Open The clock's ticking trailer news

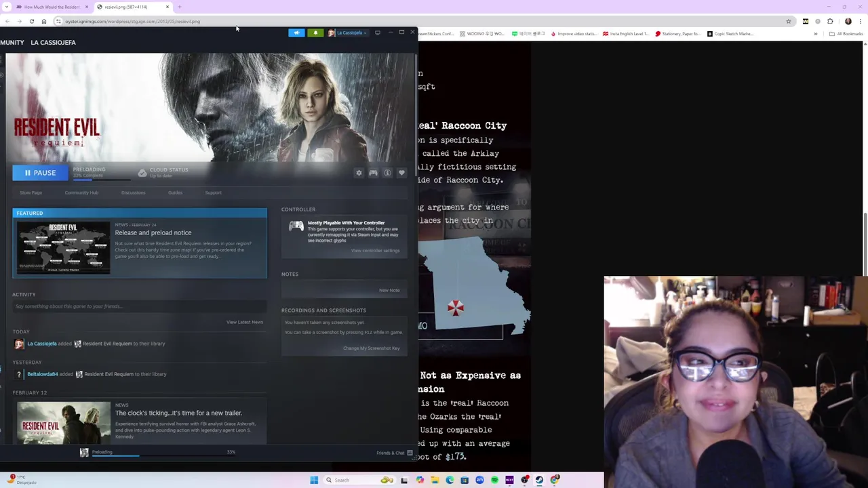click(x=178, y=413)
